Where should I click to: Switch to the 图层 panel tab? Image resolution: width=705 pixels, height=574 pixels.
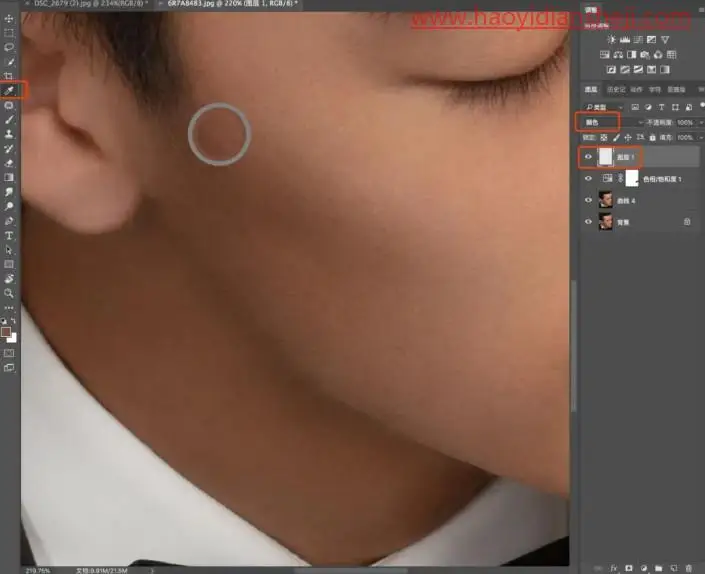(x=591, y=89)
